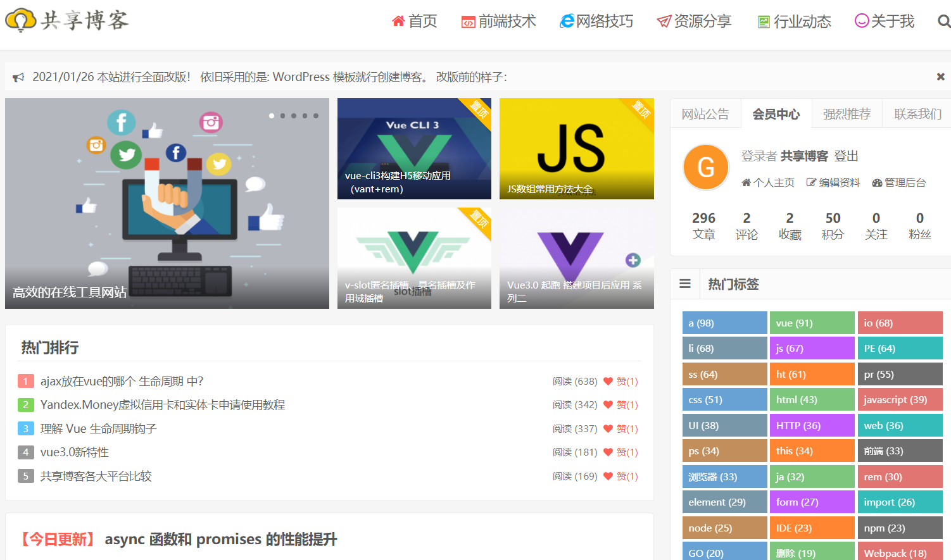Select the element (29) tag
The width and height of the screenshot is (951, 560).
click(725, 502)
